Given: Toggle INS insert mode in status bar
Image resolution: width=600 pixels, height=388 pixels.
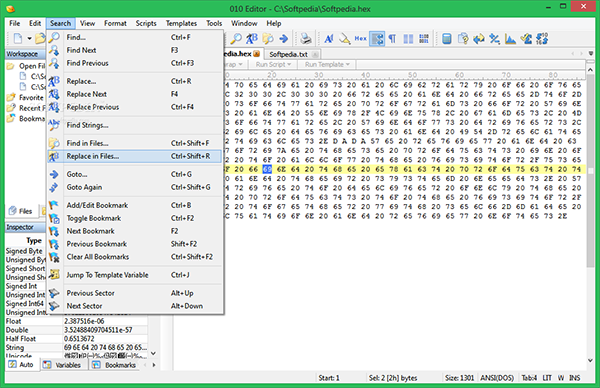Looking at the screenshot, I should tap(574, 378).
